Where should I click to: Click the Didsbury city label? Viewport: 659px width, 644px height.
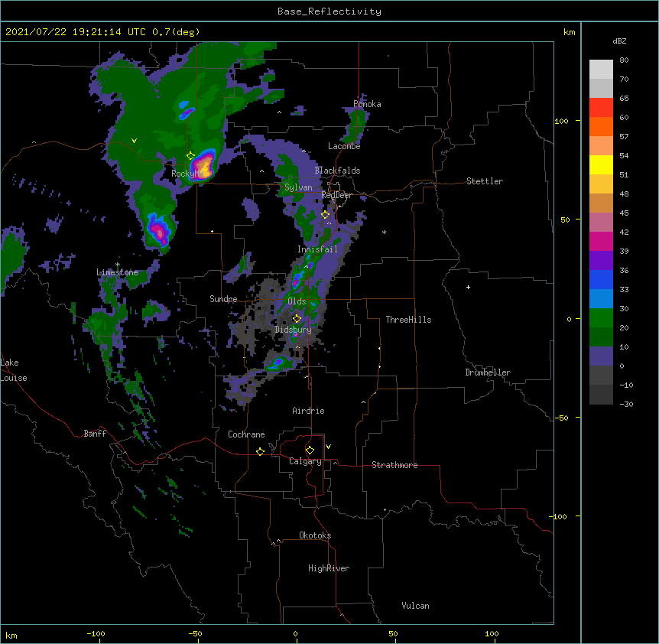[x=293, y=330]
